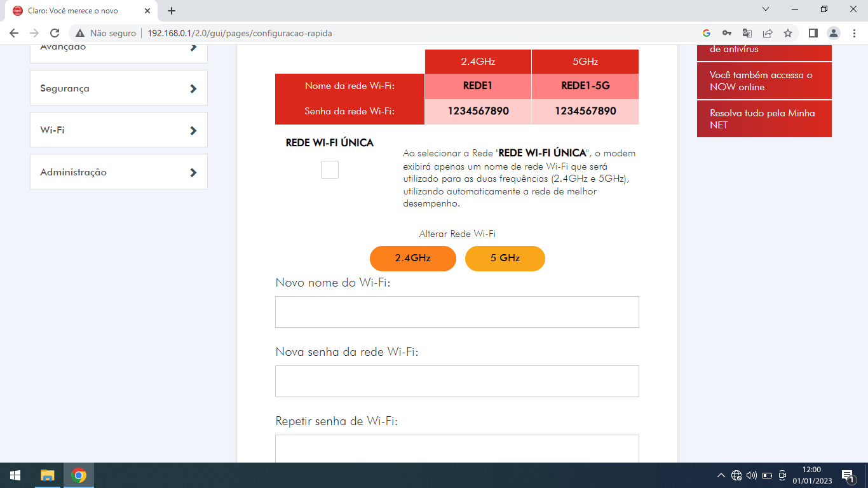Click the address bar URL
Image resolution: width=868 pixels, height=488 pixels.
click(x=240, y=33)
